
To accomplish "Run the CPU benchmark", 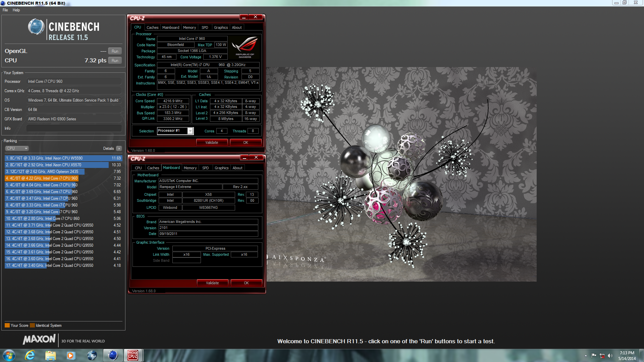I will 115,60.
